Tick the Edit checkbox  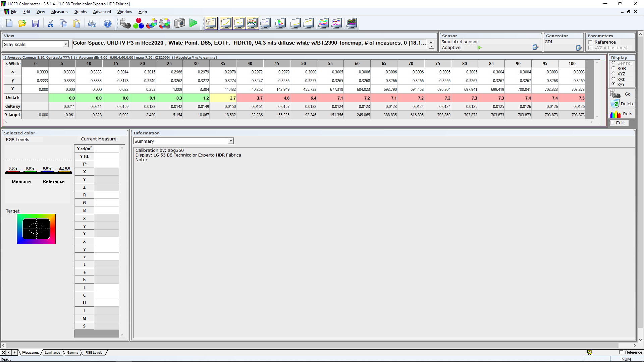tap(612, 123)
